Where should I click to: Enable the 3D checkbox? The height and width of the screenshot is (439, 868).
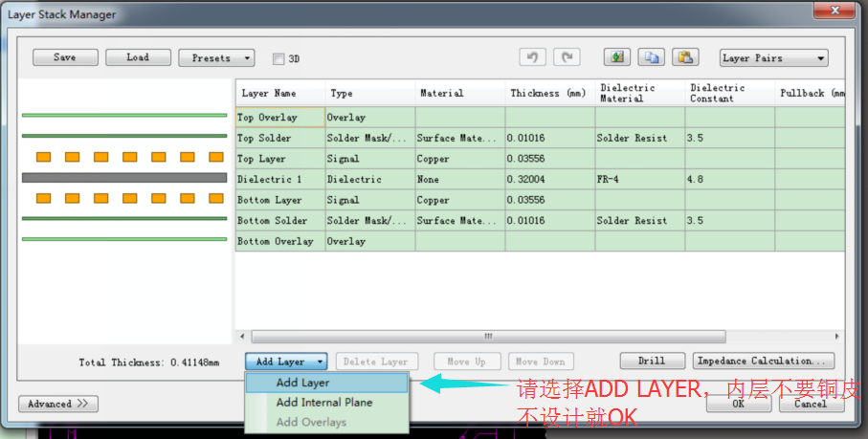point(278,58)
